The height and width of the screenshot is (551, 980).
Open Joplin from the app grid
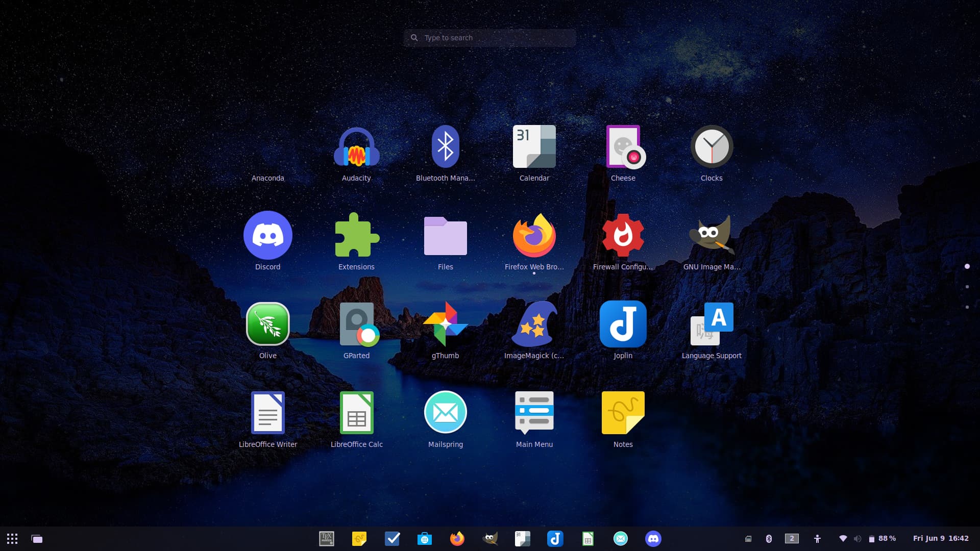(x=623, y=324)
